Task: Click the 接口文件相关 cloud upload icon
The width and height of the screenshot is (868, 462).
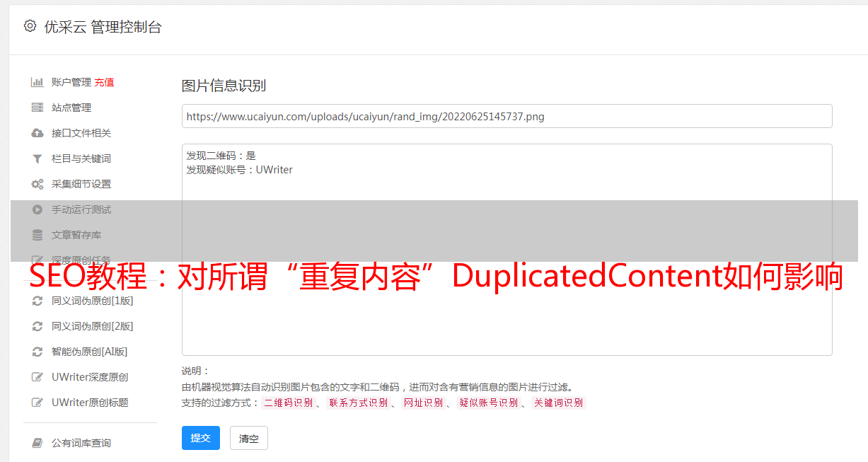Action: pyautogui.click(x=37, y=133)
